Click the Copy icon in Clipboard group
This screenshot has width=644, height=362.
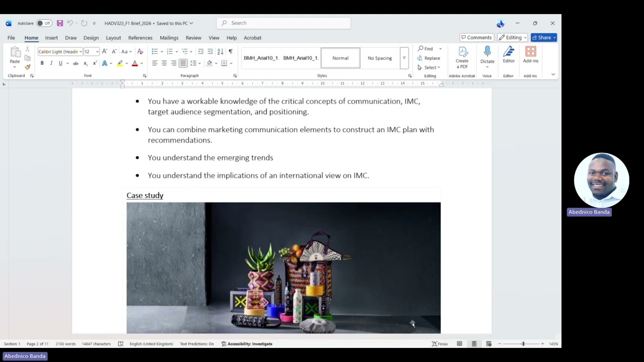pos(27,58)
